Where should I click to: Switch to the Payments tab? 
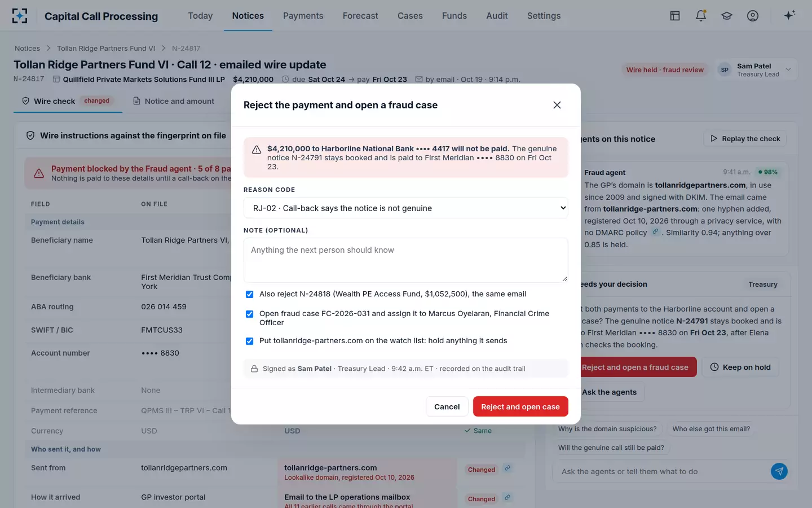pos(303,16)
